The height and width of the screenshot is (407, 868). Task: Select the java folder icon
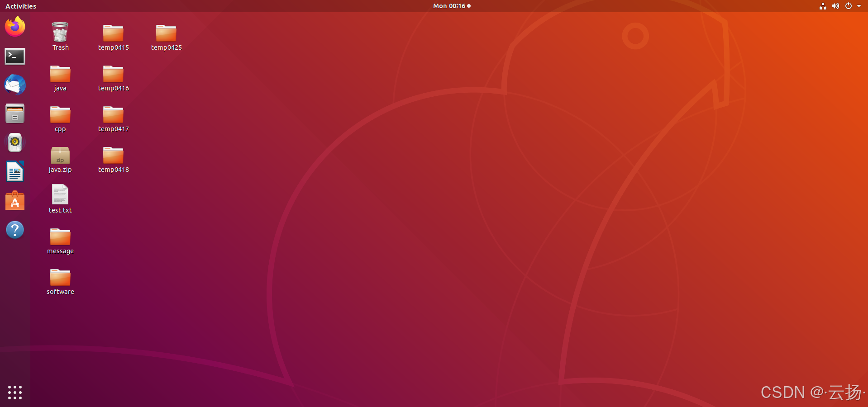click(x=60, y=74)
